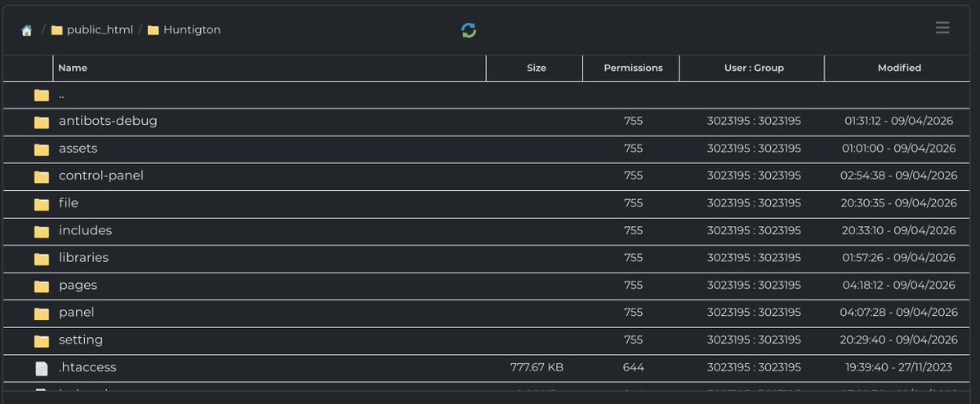Click modified time 20:30:35 - 09/04/2026
This screenshot has height=404, width=980.
[899, 203]
